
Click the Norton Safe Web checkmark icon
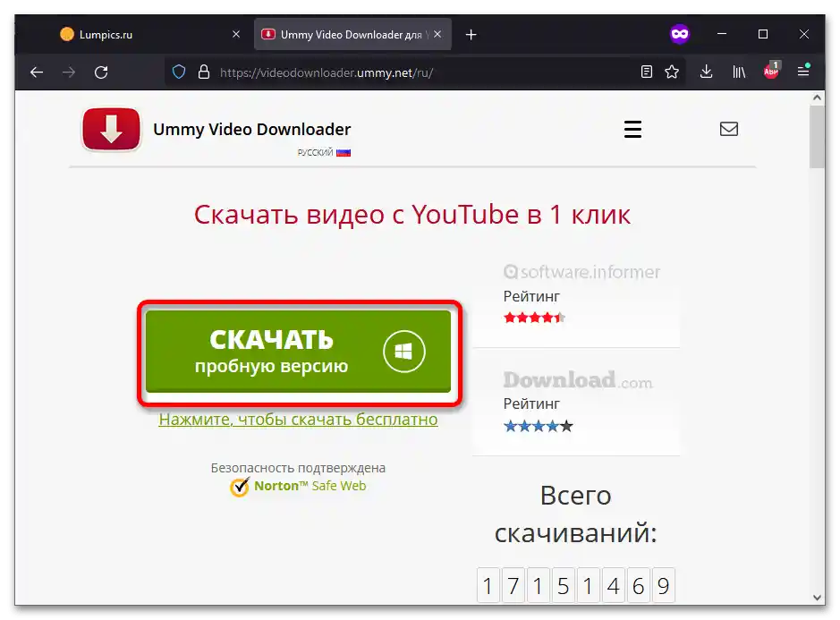240,486
